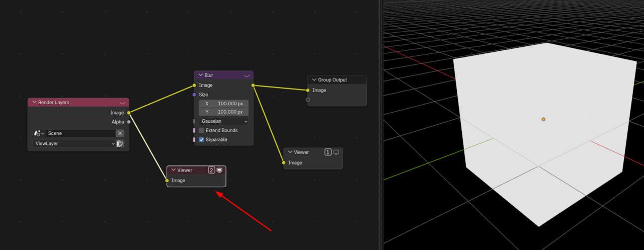The height and width of the screenshot is (250, 644).
Task: Click the gray socket beside the Gaussian dropdown
Action: coord(194,121)
